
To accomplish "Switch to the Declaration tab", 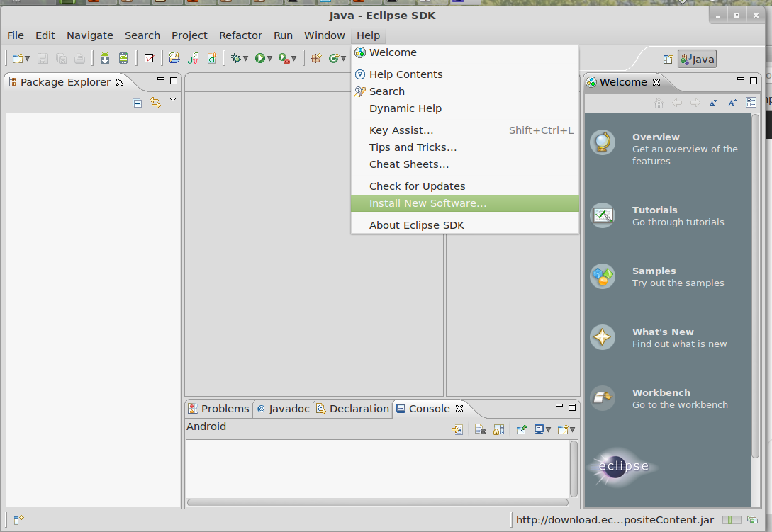I will pos(352,409).
